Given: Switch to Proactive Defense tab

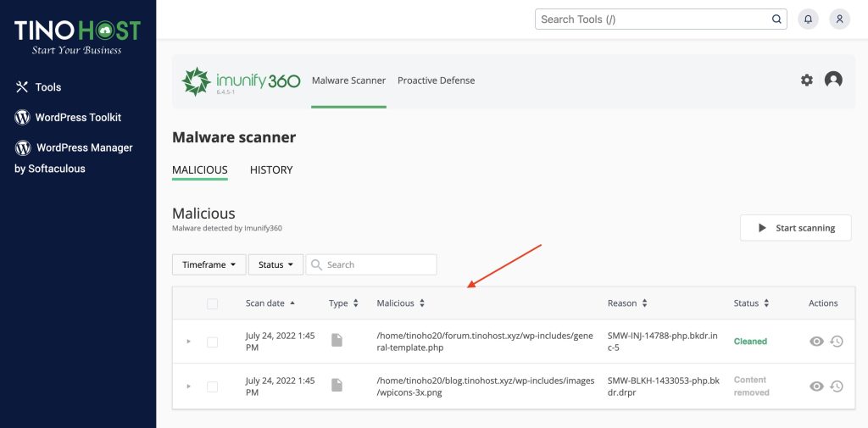Looking at the screenshot, I should pos(437,81).
